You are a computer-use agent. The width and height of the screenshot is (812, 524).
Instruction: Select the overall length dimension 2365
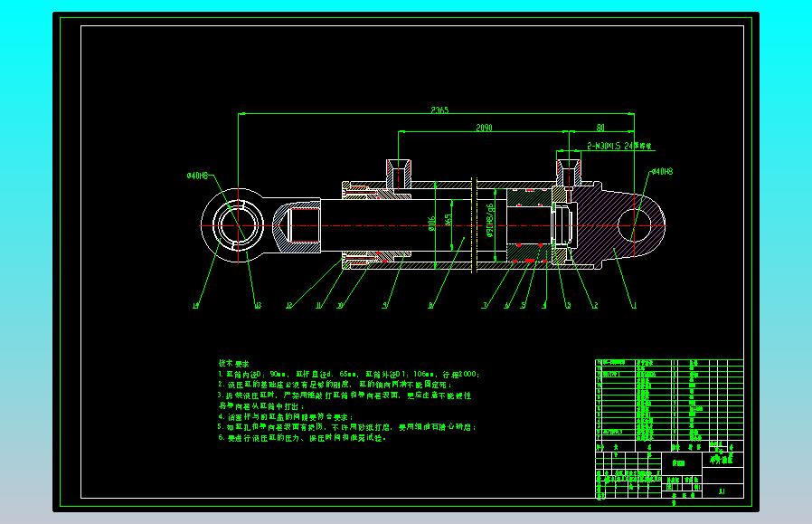(439, 110)
